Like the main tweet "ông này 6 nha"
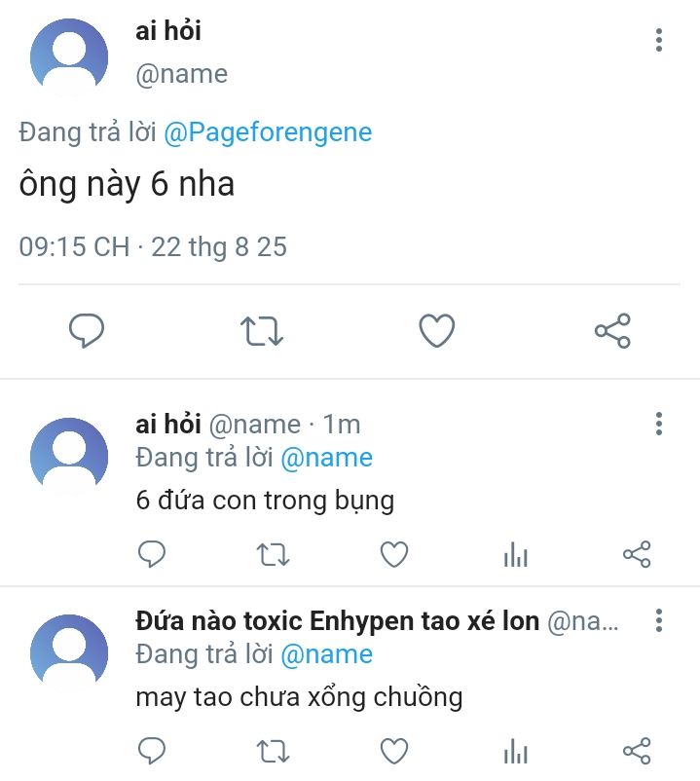Screen dimensions: 700x781 (x=437, y=332)
